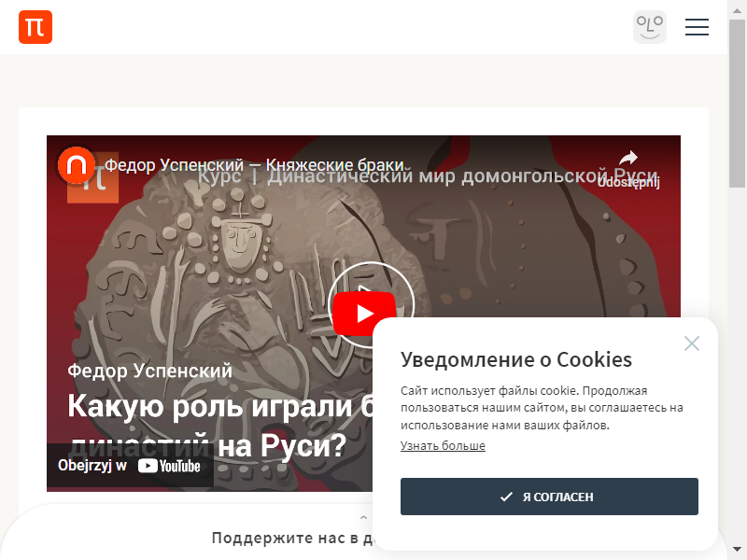
Task: Click the Поддержите нас banner text
Action: (292, 539)
